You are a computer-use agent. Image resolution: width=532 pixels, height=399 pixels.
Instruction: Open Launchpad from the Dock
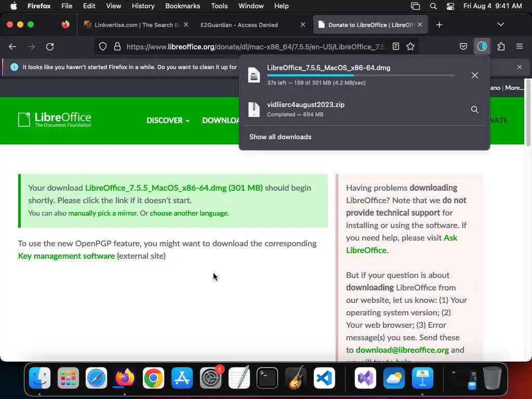(68, 378)
